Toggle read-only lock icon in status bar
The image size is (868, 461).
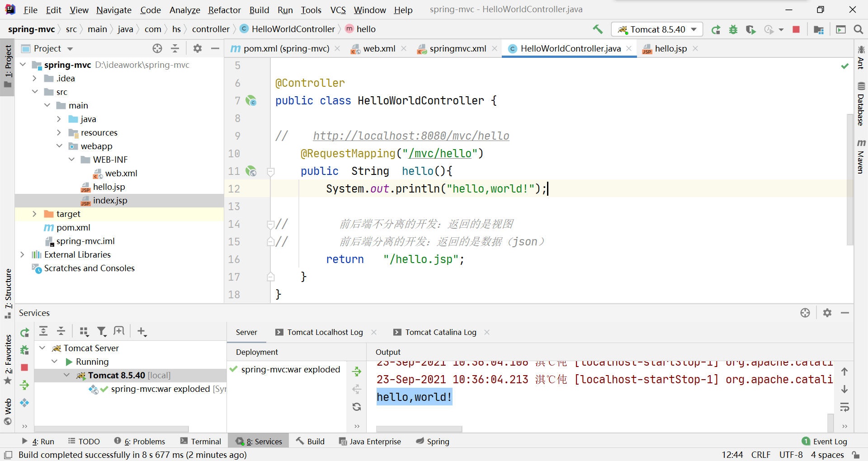point(856,455)
